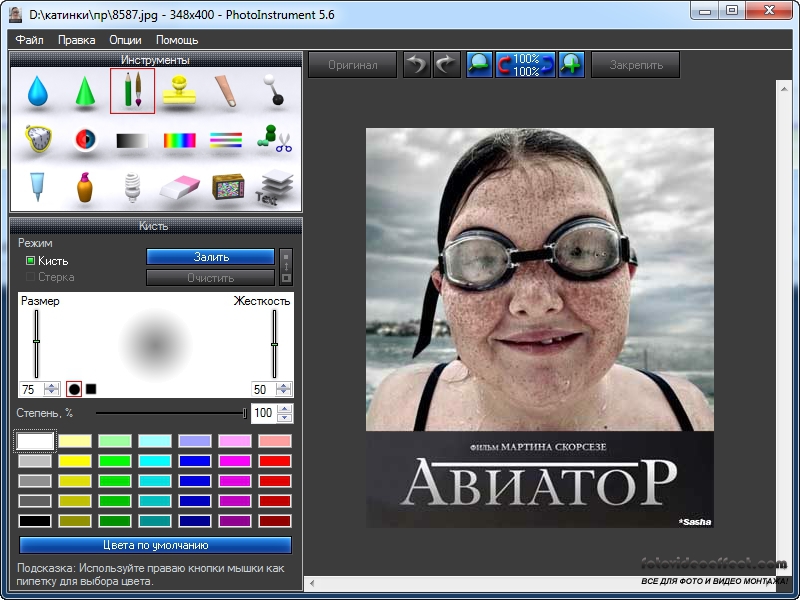The width and height of the screenshot is (800, 600).
Task: Select the blue tube skin cleaner tool
Action: pos(37,187)
